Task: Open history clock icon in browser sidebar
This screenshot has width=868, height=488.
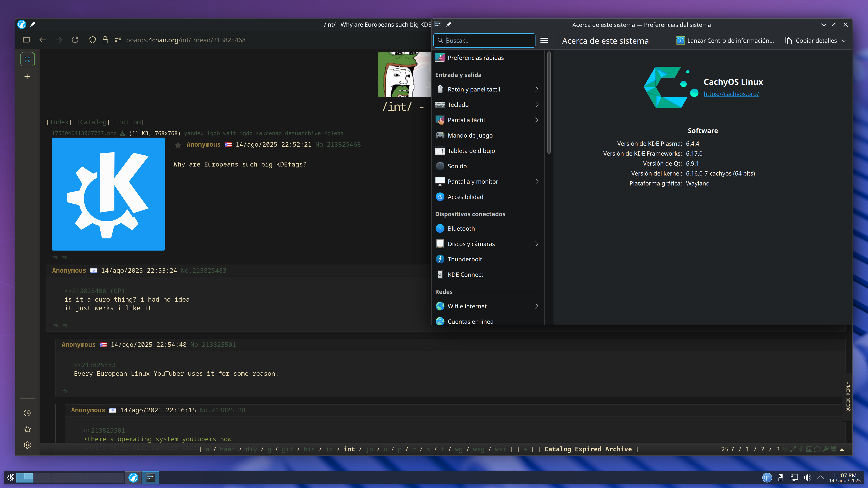Action: pyautogui.click(x=27, y=413)
